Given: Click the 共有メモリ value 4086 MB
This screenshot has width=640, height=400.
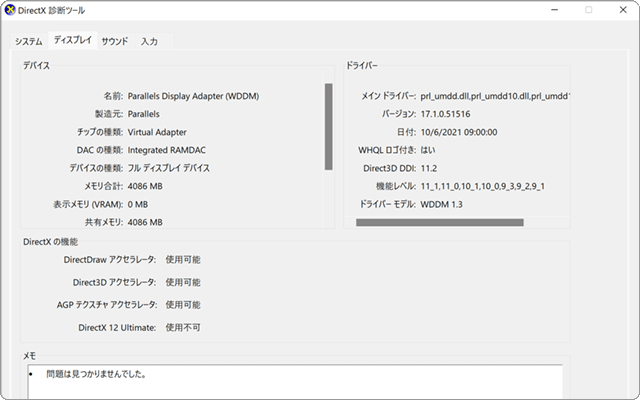Looking at the screenshot, I should click(x=145, y=222).
